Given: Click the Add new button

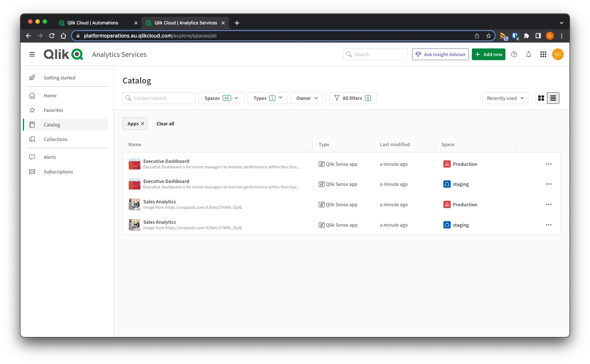Looking at the screenshot, I should (x=488, y=54).
